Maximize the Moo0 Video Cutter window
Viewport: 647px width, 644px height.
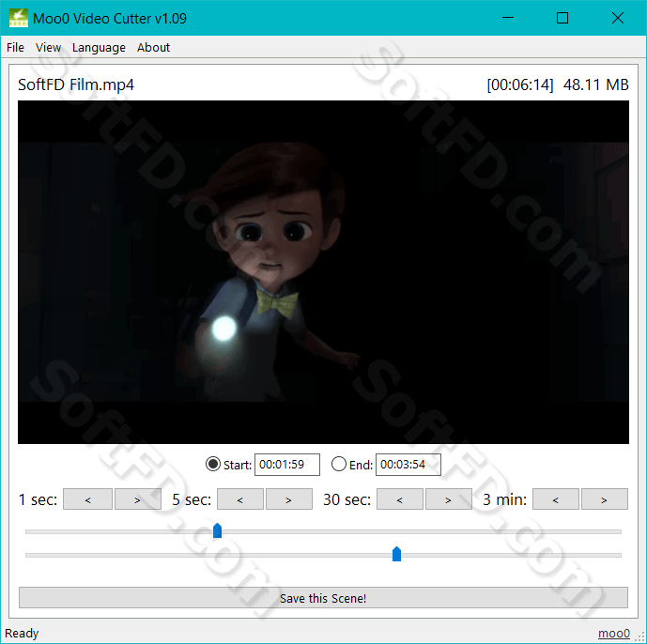click(562, 18)
